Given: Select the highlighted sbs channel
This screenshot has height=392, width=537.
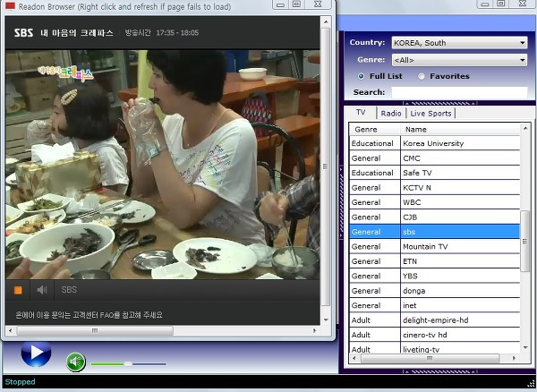Looking at the screenshot, I should tap(434, 232).
